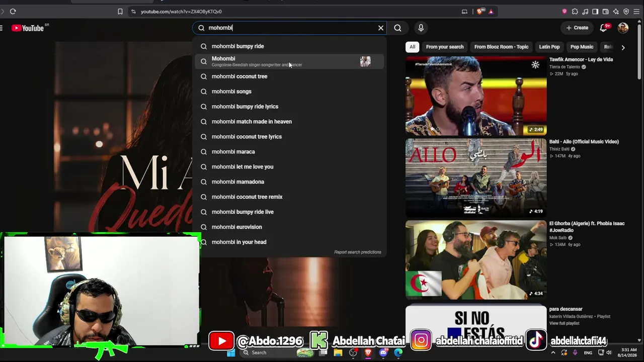Choose suggestion "mohombi eurovision"
This screenshot has width=644, height=362.
289,227
